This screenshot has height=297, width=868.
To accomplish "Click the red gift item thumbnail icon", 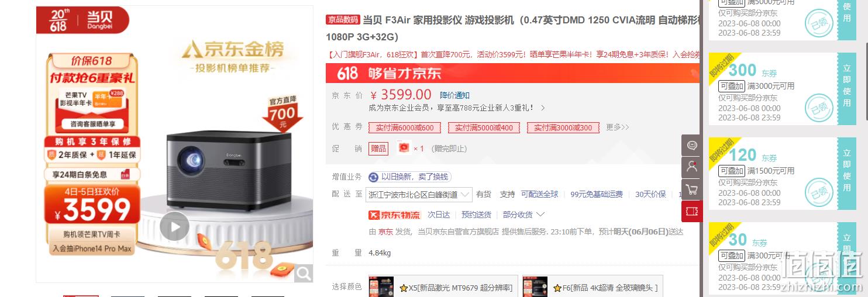I will point(403,148).
